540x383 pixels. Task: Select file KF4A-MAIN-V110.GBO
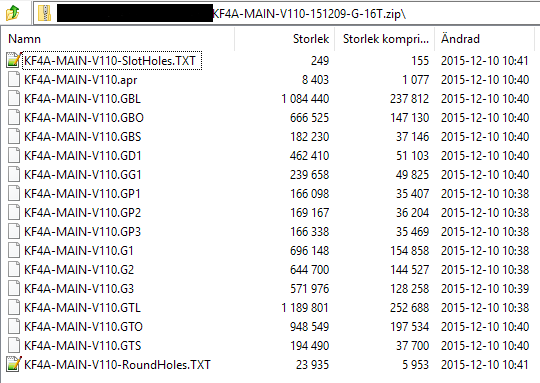coord(84,118)
